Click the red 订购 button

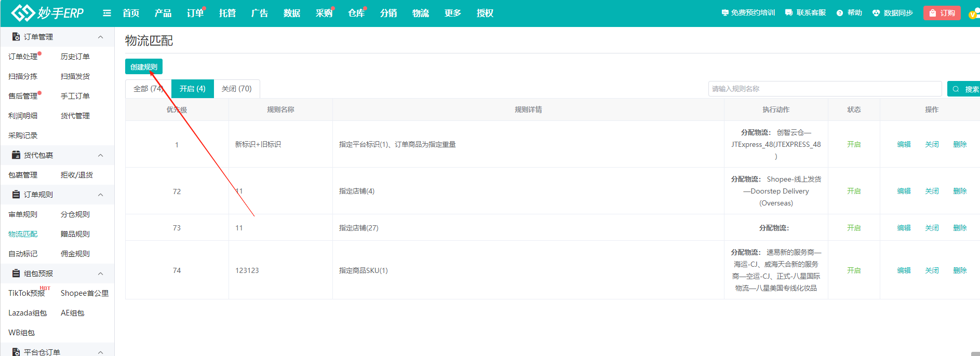click(942, 13)
